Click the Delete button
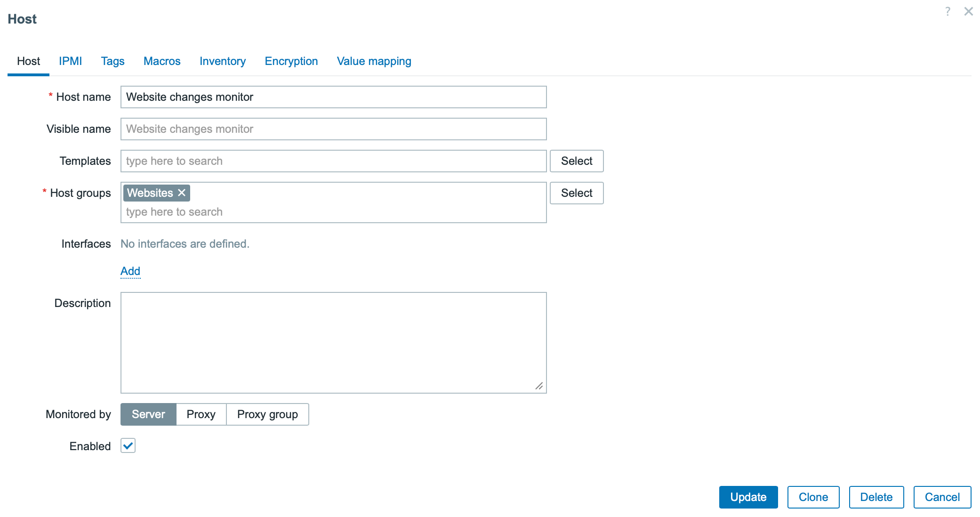This screenshot has height=517, width=980. tap(876, 497)
